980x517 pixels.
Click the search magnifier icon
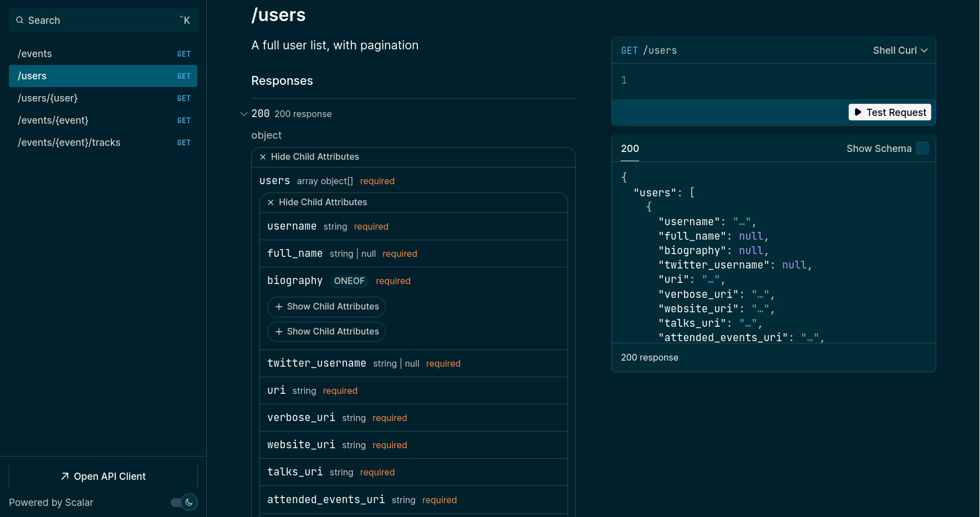[20, 21]
